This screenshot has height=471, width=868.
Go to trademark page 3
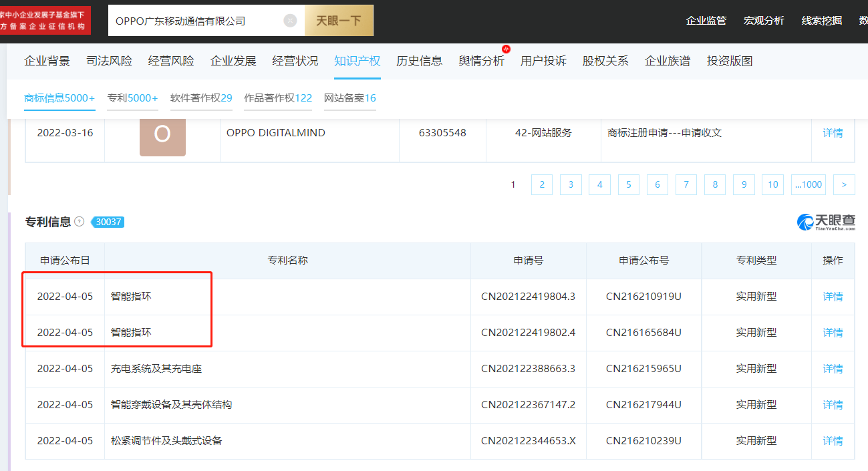571,184
